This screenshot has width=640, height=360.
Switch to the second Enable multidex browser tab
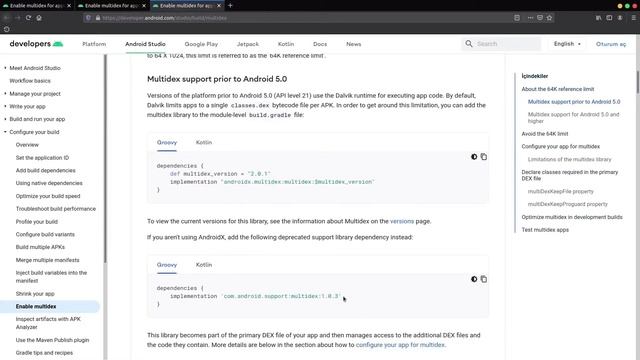pos(111,6)
